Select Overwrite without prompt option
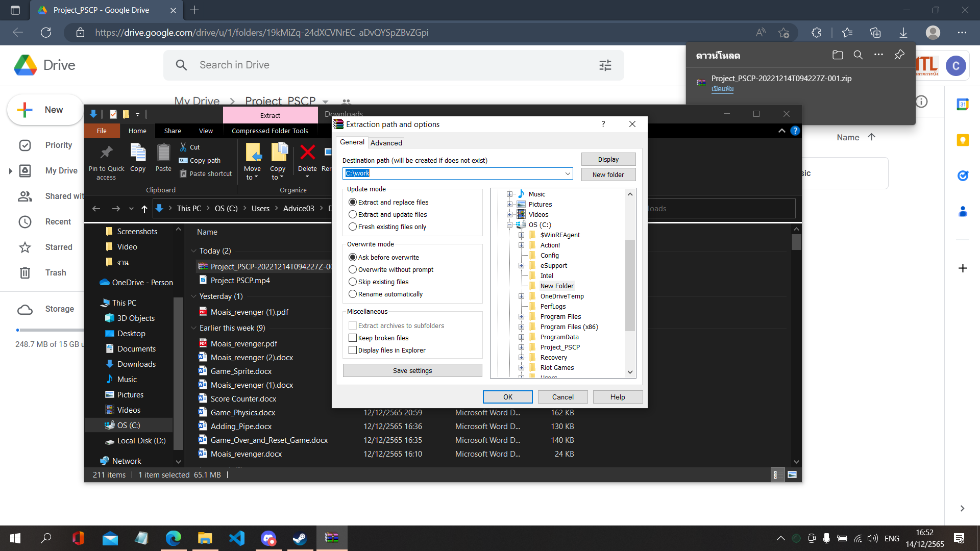The width and height of the screenshot is (980, 551). coord(353,270)
